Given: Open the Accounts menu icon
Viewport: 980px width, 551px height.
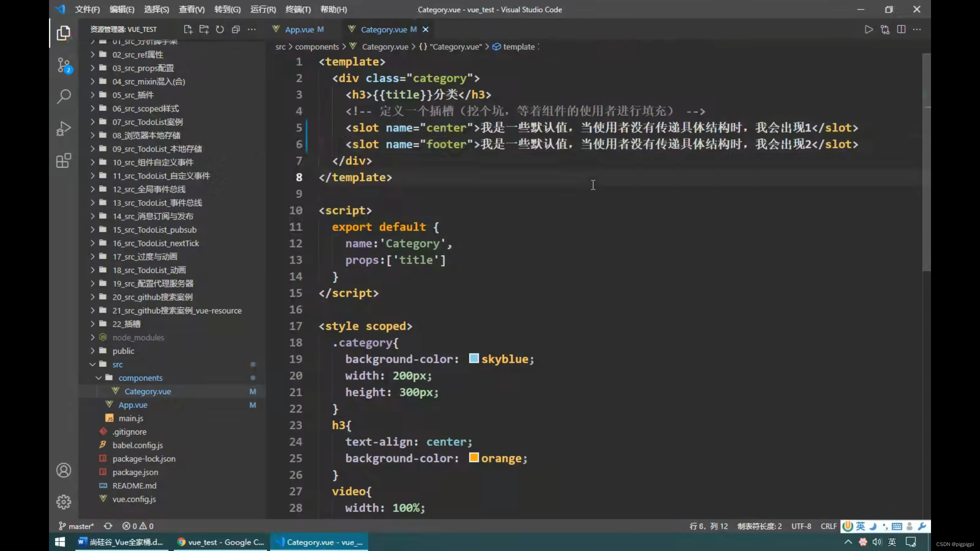Looking at the screenshot, I should [x=64, y=470].
